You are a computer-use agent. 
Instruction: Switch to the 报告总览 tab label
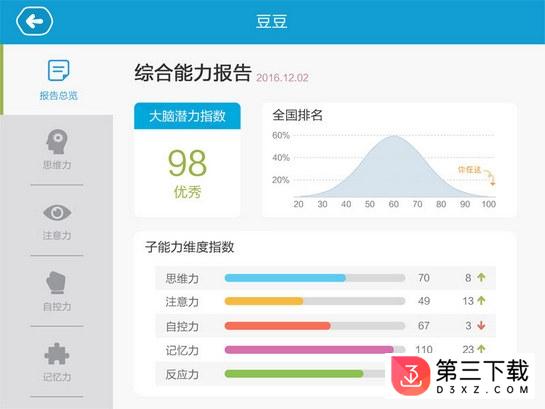point(58,96)
